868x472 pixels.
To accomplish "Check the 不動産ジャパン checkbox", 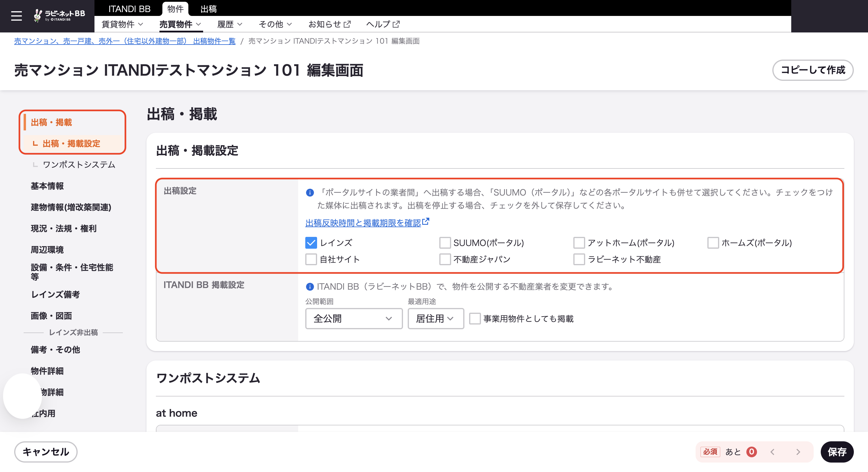I will (445, 259).
